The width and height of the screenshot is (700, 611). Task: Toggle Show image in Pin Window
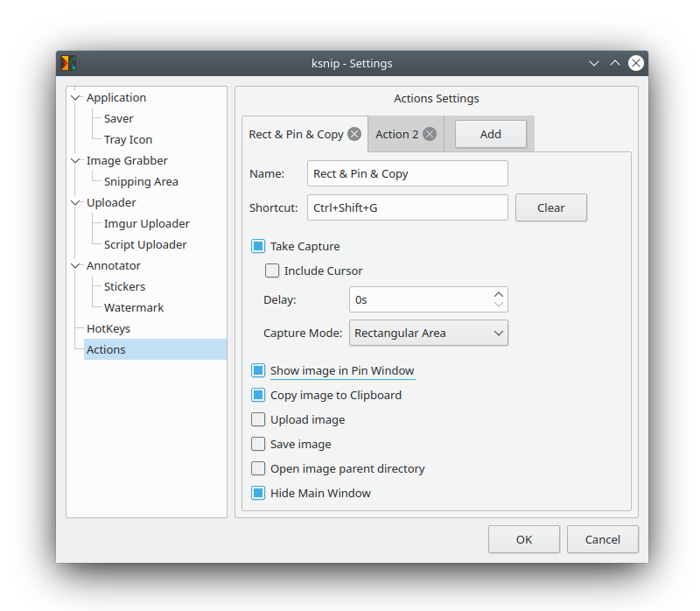[x=258, y=370]
